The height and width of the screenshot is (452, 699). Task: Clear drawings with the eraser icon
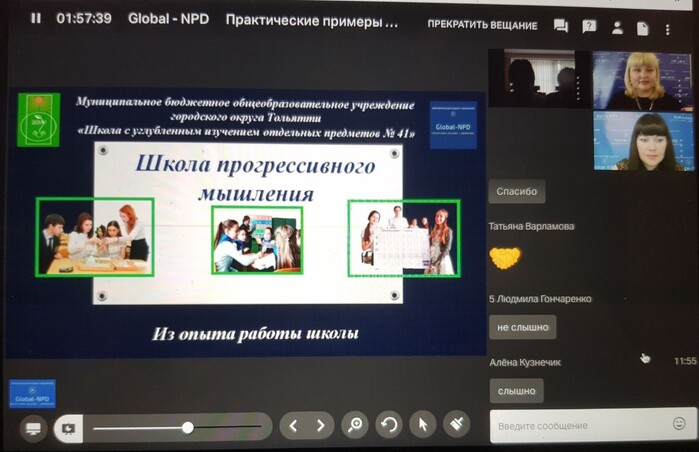tap(456, 423)
